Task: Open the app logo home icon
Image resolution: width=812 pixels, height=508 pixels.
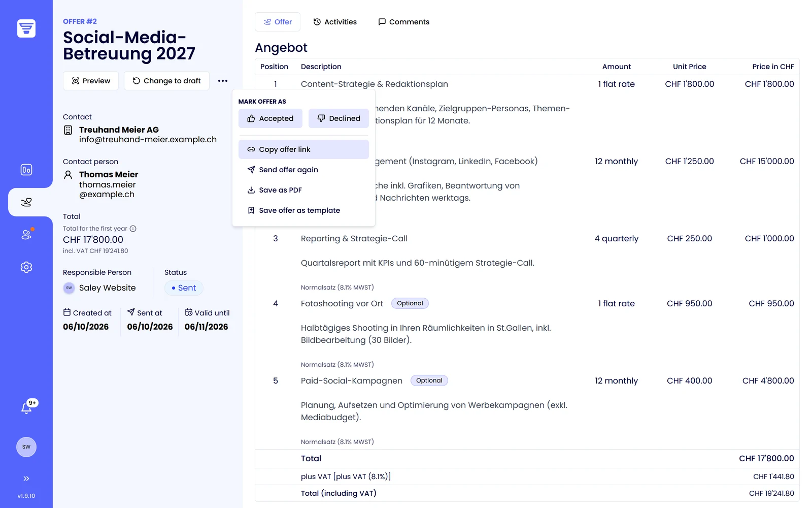Action: (26, 28)
